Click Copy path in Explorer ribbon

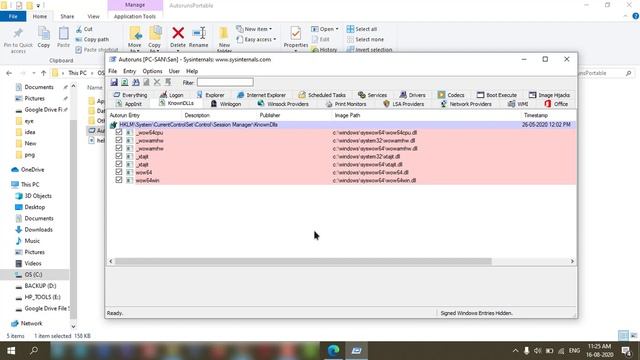92,40
